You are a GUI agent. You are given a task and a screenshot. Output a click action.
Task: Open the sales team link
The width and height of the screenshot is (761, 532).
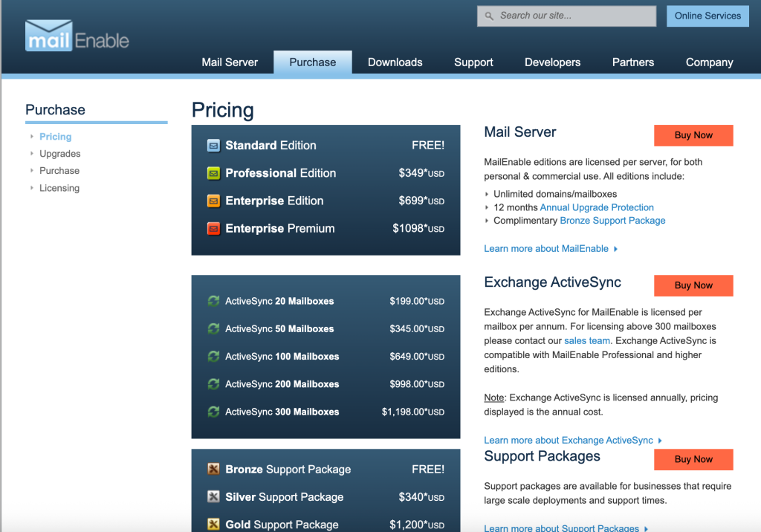click(x=587, y=341)
